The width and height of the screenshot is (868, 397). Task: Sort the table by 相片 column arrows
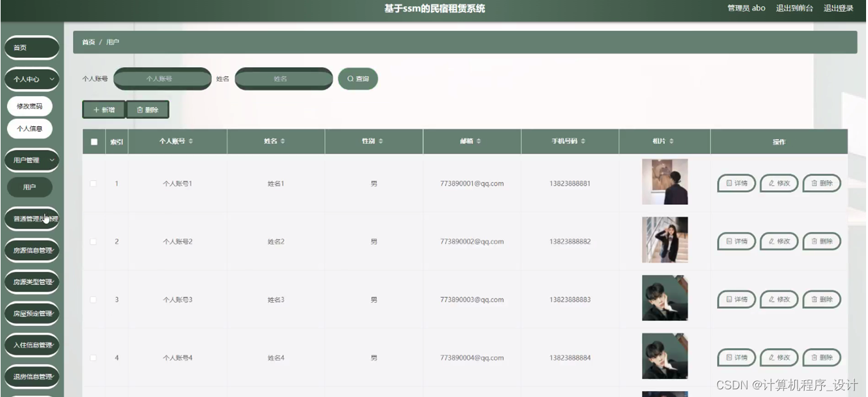click(671, 141)
